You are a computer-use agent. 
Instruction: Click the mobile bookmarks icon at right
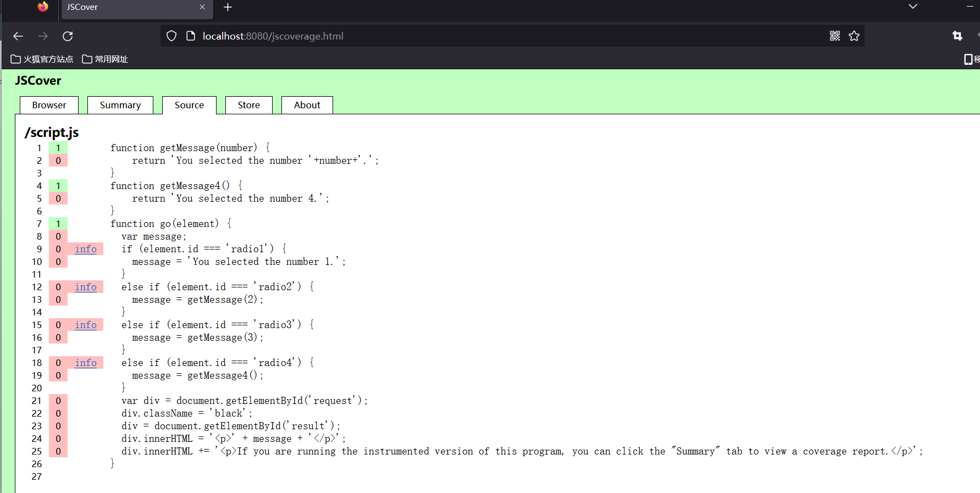click(x=969, y=59)
